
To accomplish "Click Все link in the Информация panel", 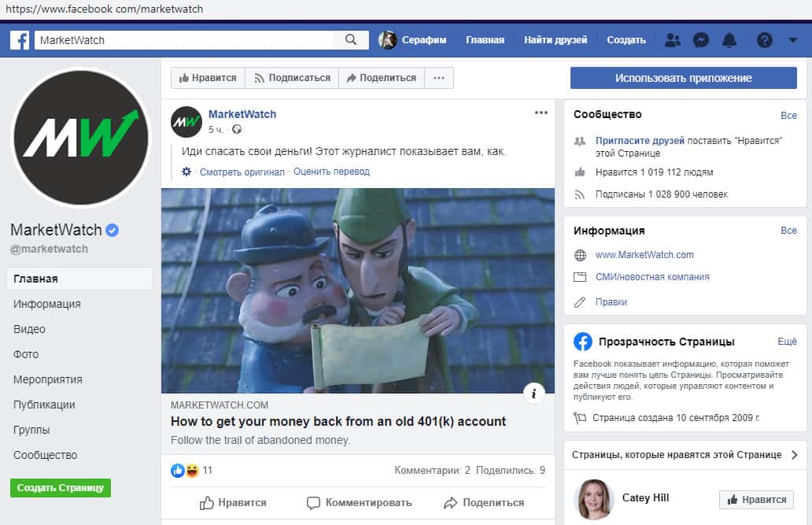I will tap(788, 230).
